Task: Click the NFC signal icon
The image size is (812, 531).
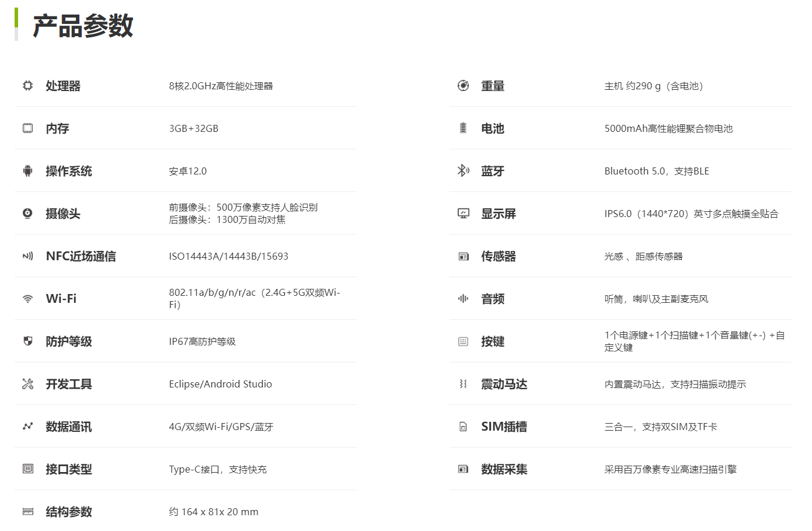Action: click(27, 256)
